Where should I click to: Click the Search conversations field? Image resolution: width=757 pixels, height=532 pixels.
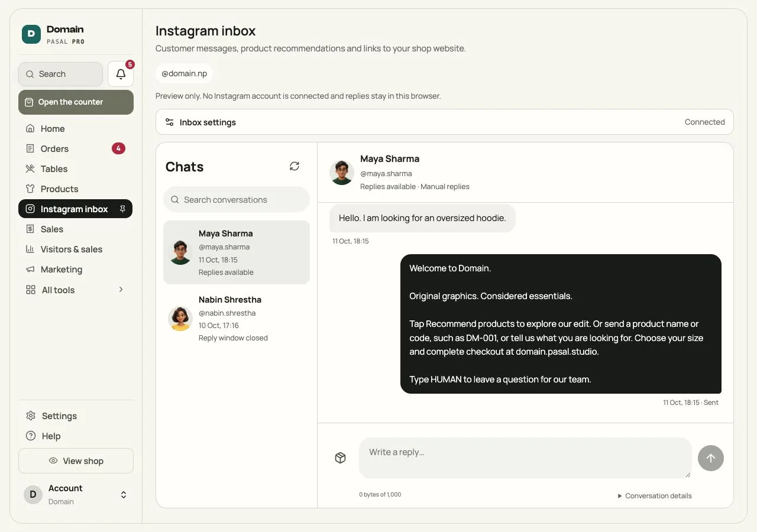237,200
